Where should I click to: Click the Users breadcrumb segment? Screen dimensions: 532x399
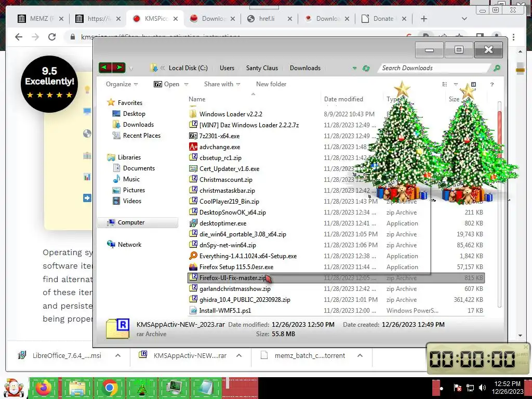pyautogui.click(x=227, y=68)
